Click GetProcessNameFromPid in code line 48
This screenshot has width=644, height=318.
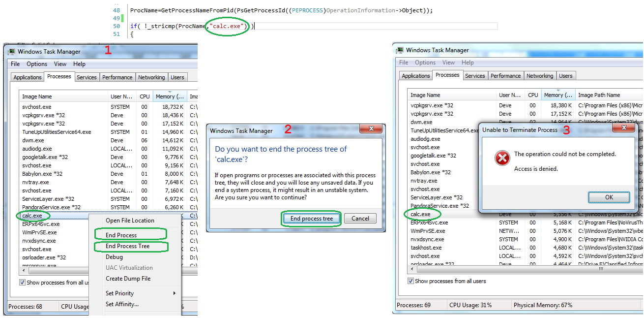pyautogui.click(x=197, y=10)
